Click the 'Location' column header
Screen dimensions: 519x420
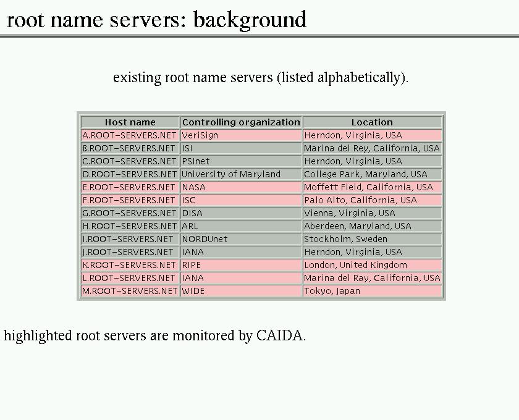[373, 122]
